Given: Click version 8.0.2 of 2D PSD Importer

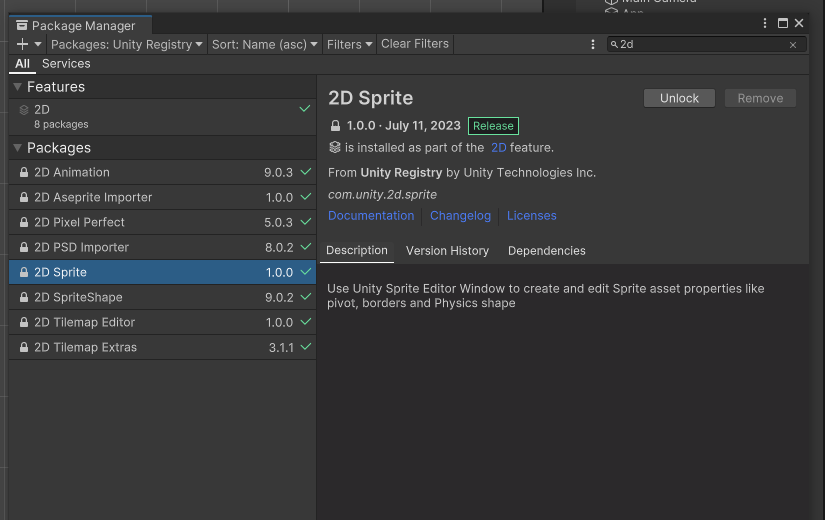Looking at the screenshot, I should (x=279, y=247).
